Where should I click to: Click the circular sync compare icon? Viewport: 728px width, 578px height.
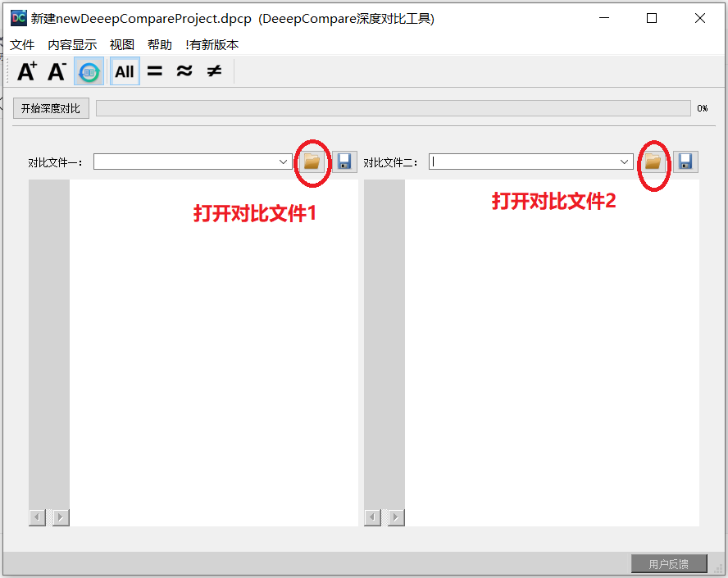coord(89,71)
